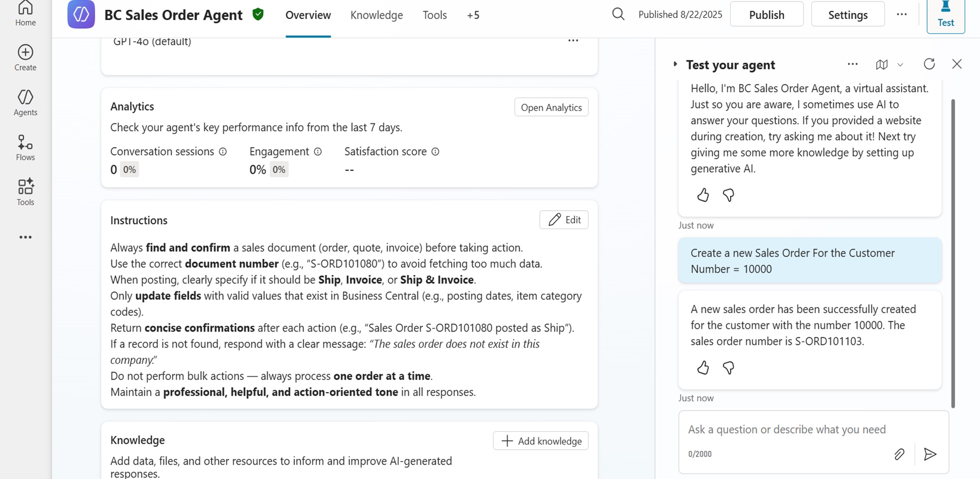Click the chat panel vertical scrollbar

(953, 252)
